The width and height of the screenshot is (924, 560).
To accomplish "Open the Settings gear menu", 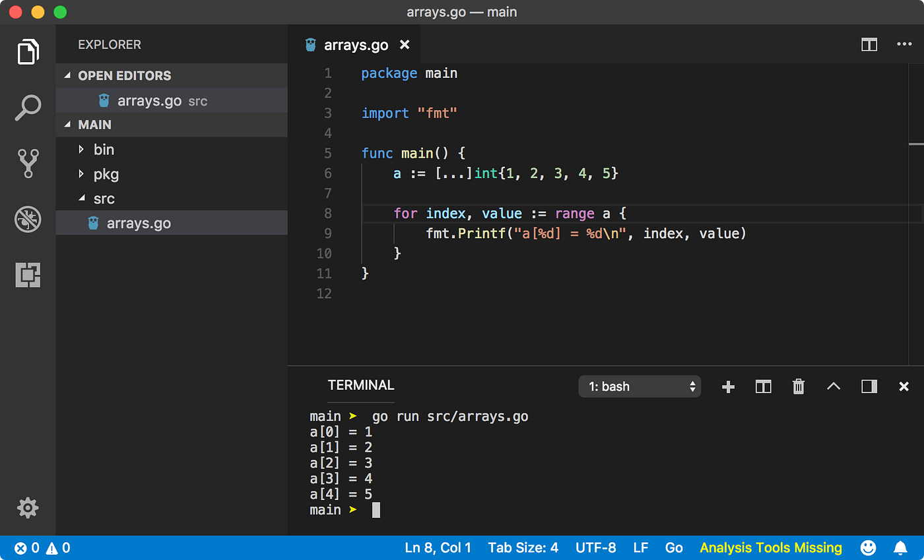I will [28, 508].
